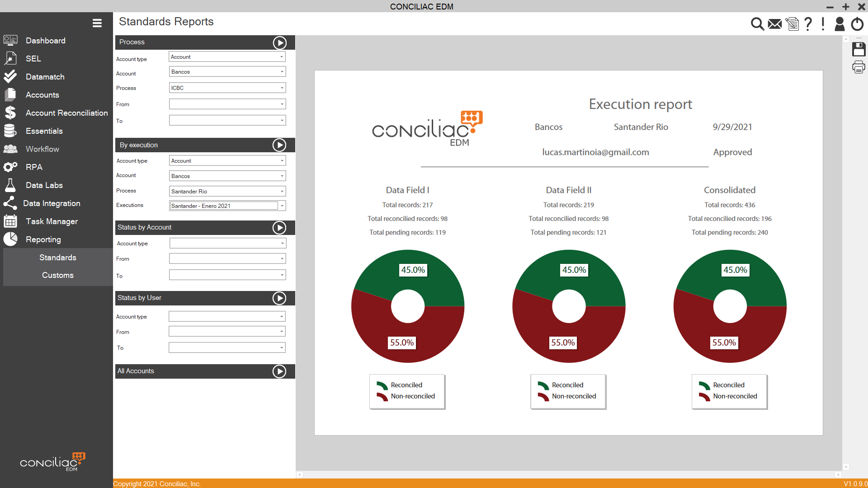Open Status by Account type dropdown
Viewport: 868px width, 488px height.
282,244
